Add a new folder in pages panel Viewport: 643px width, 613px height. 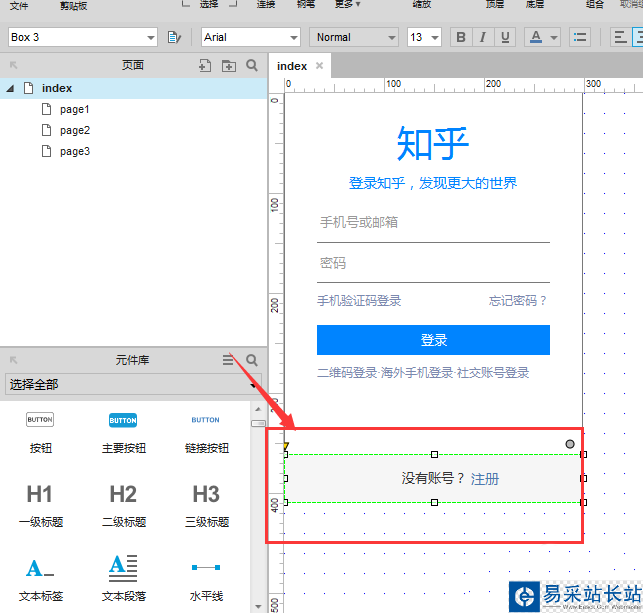[228, 65]
